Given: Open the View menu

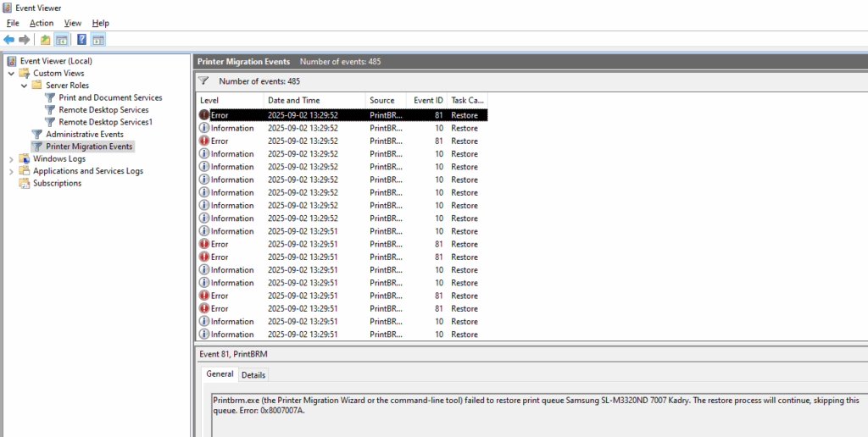Looking at the screenshot, I should (x=73, y=23).
